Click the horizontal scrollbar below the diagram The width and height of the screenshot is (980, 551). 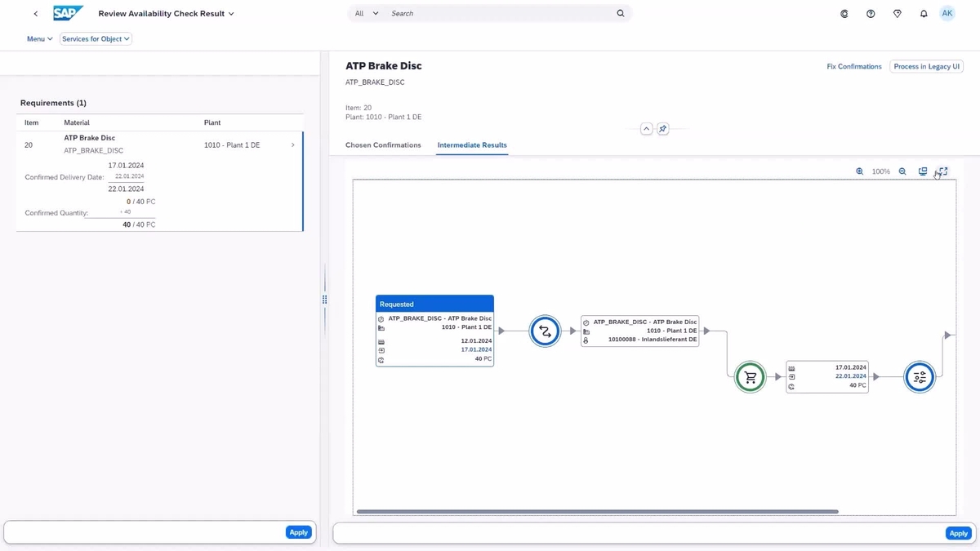[x=596, y=511]
